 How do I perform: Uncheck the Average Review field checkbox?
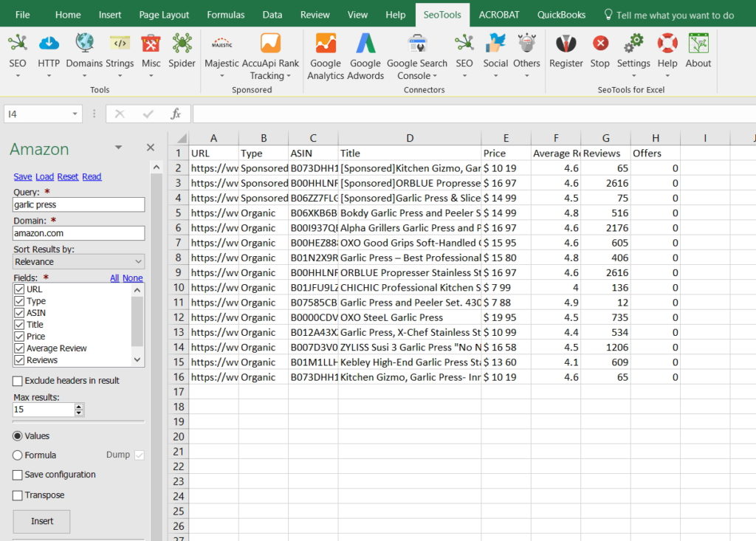pos(19,348)
